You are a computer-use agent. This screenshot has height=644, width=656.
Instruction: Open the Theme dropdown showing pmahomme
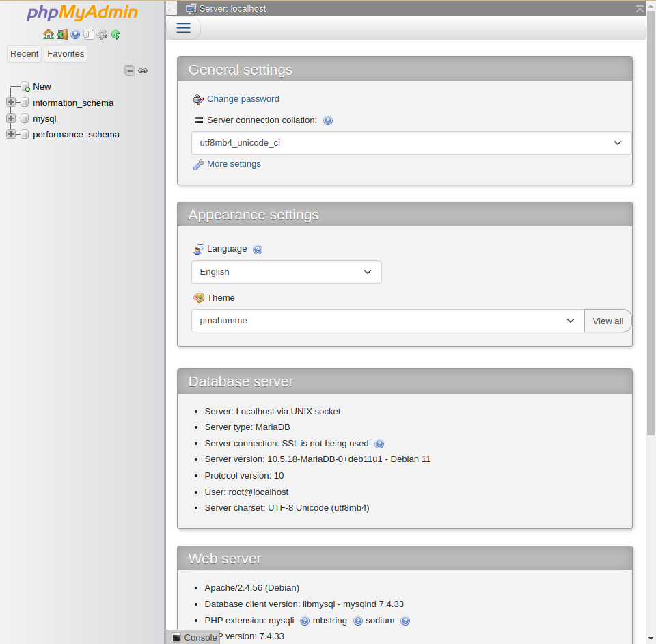(x=388, y=321)
